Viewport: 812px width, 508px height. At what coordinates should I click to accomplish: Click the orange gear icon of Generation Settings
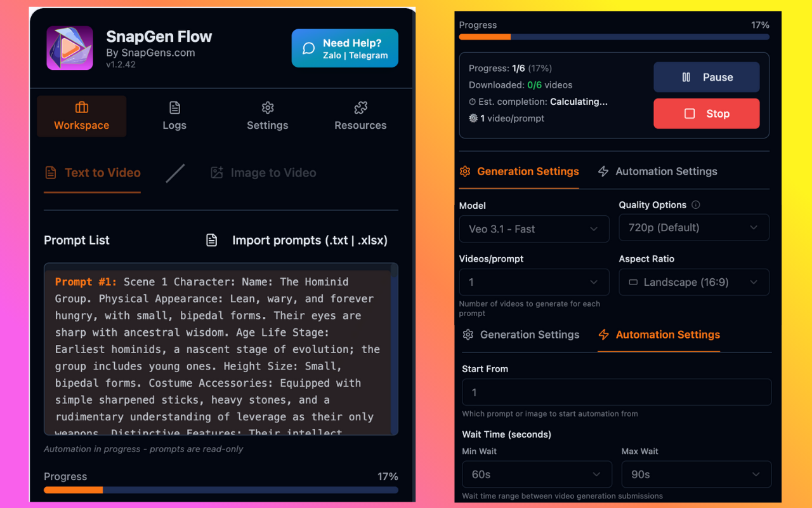point(465,171)
